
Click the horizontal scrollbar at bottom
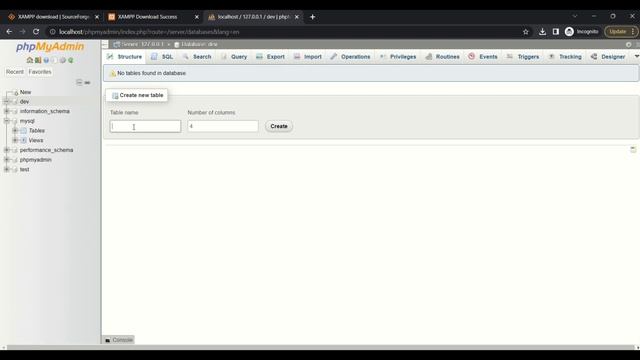pos(320,347)
